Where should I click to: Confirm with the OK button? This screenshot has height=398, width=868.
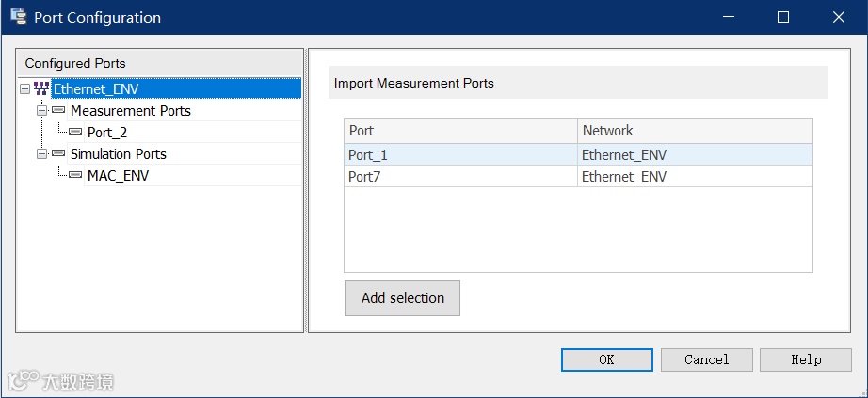pyautogui.click(x=606, y=359)
